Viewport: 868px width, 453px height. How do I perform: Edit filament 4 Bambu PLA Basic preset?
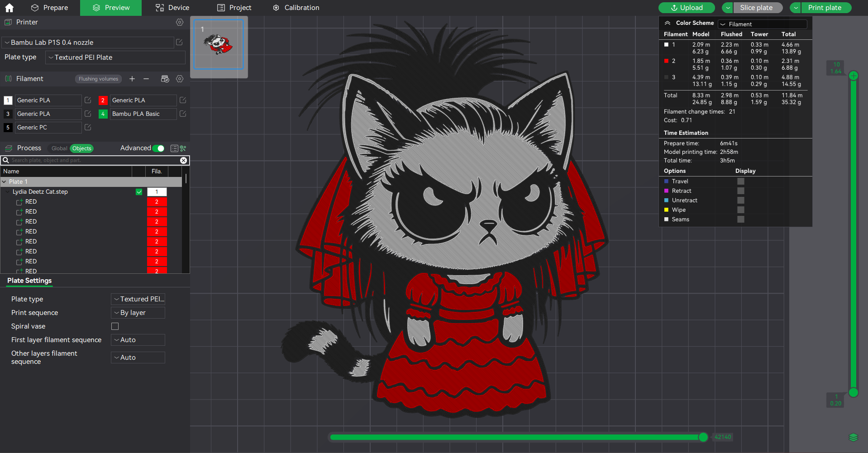point(183,114)
